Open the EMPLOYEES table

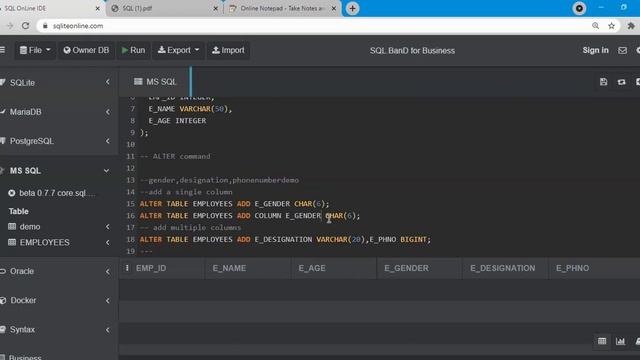pyautogui.click(x=44, y=242)
